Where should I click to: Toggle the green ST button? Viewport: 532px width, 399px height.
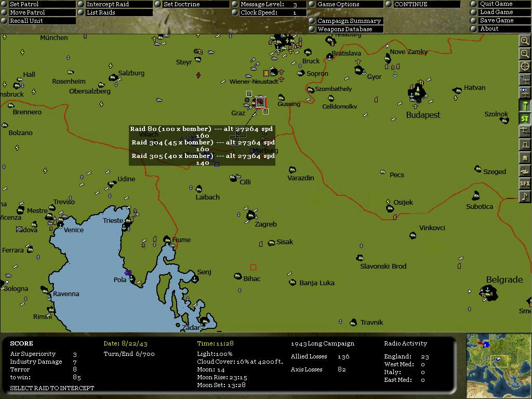(525, 119)
